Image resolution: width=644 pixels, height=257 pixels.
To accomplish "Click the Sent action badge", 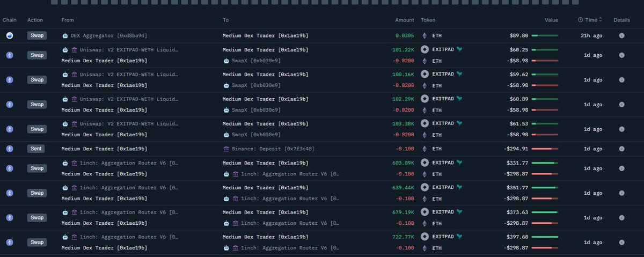I will pyautogui.click(x=37, y=149).
